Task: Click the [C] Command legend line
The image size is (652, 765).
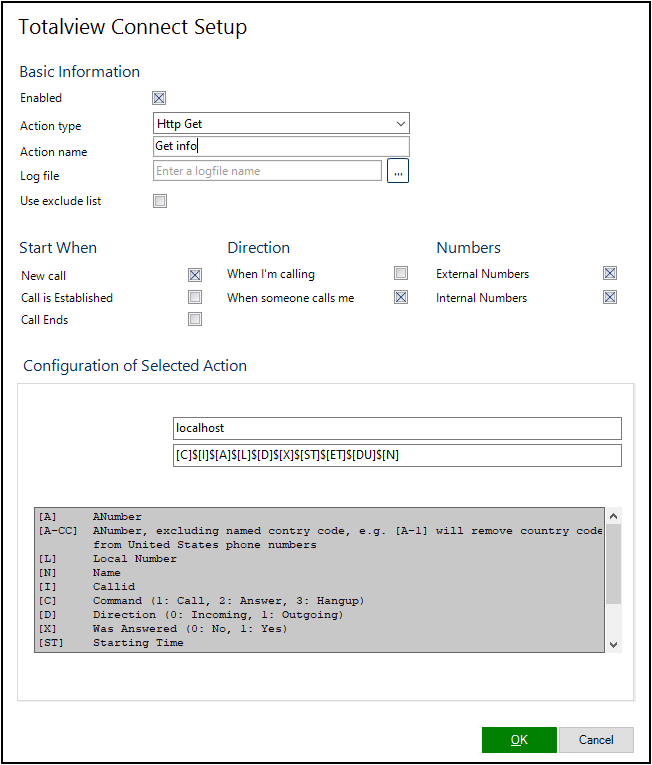Action: tap(201, 601)
